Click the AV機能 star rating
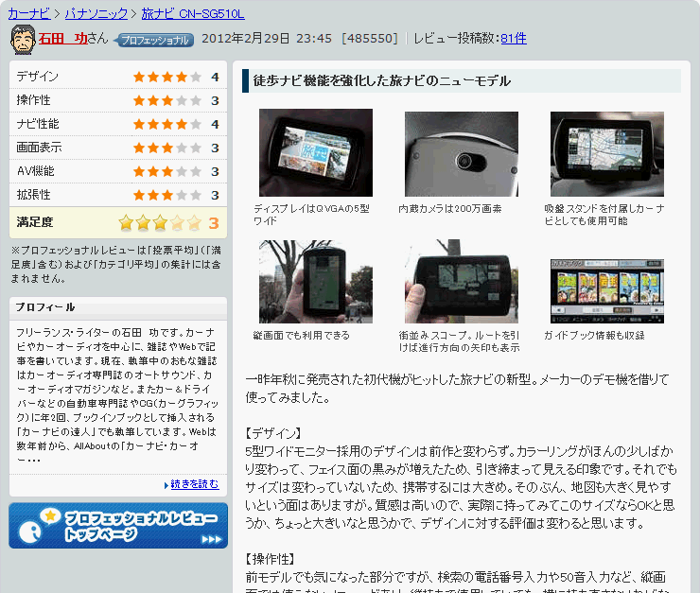Image resolution: width=700 pixels, height=593 pixels. pos(167,172)
